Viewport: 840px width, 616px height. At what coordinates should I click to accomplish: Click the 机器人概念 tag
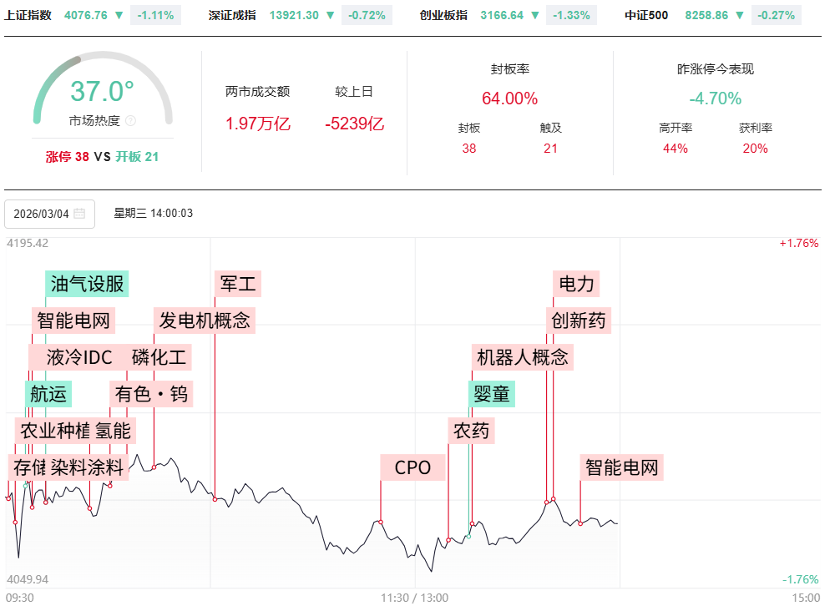(x=522, y=357)
